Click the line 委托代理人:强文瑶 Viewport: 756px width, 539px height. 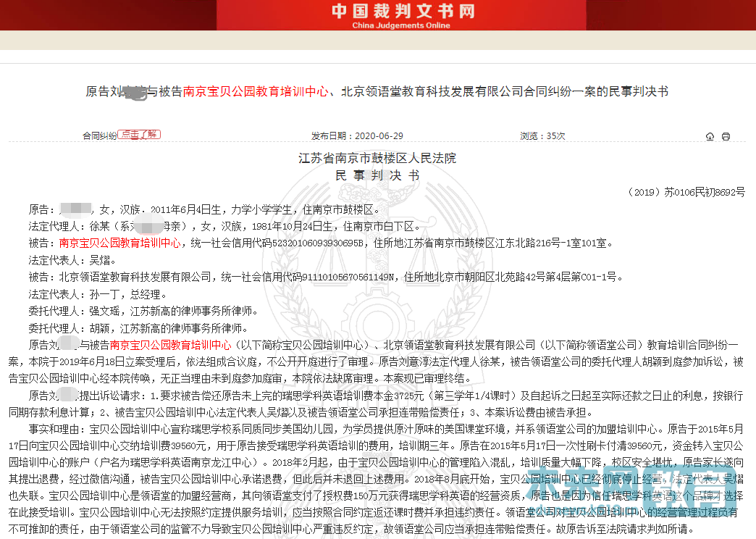143,312
